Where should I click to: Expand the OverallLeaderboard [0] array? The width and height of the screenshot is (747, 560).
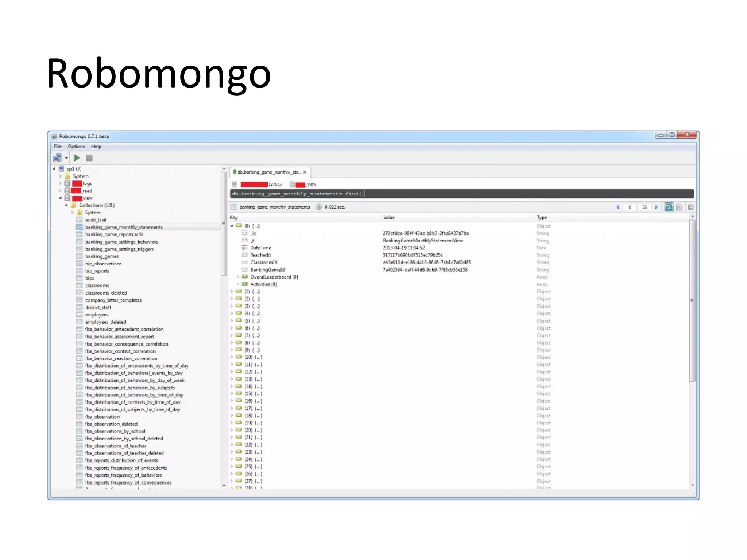(238, 277)
